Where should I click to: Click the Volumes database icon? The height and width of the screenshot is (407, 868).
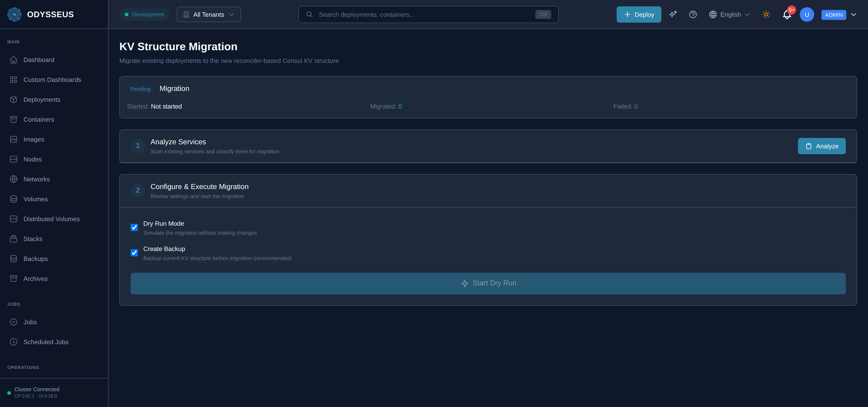[x=14, y=199]
